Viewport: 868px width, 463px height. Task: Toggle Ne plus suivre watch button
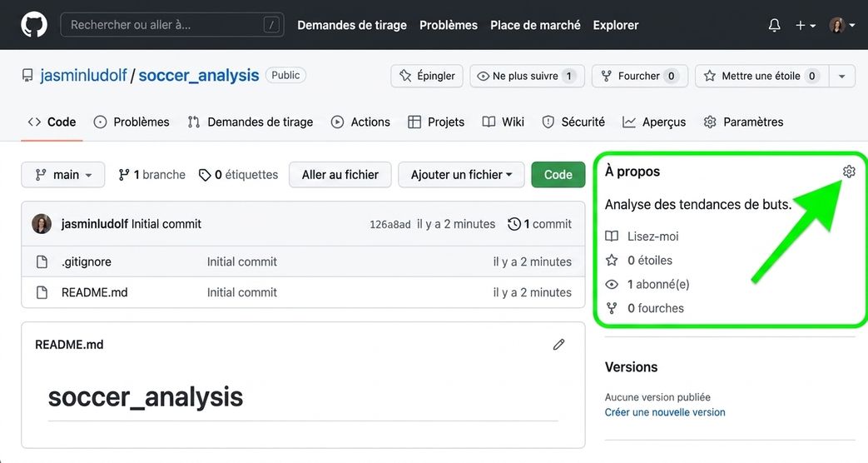pos(527,76)
